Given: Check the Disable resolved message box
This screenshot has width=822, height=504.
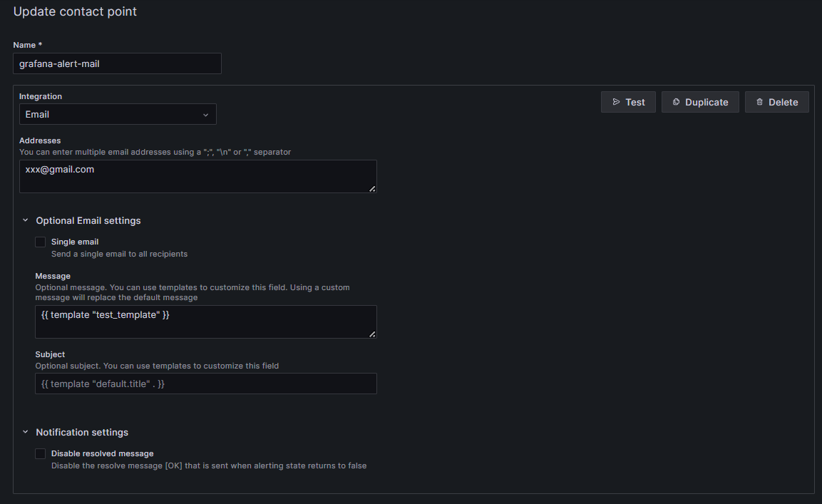Looking at the screenshot, I should (41, 453).
